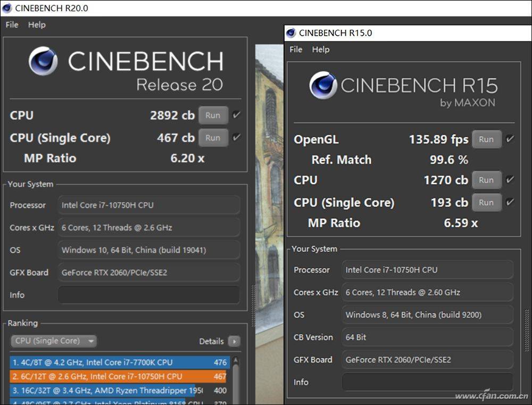Run the R15 OpenGL benchmark
Screen dimensions: 532x405
pyautogui.click(x=486, y=139)
